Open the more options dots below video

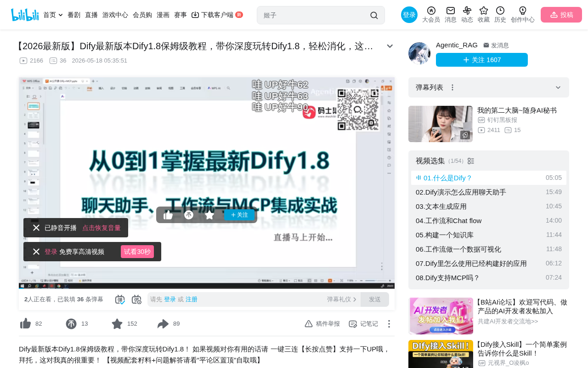point(389,324)
